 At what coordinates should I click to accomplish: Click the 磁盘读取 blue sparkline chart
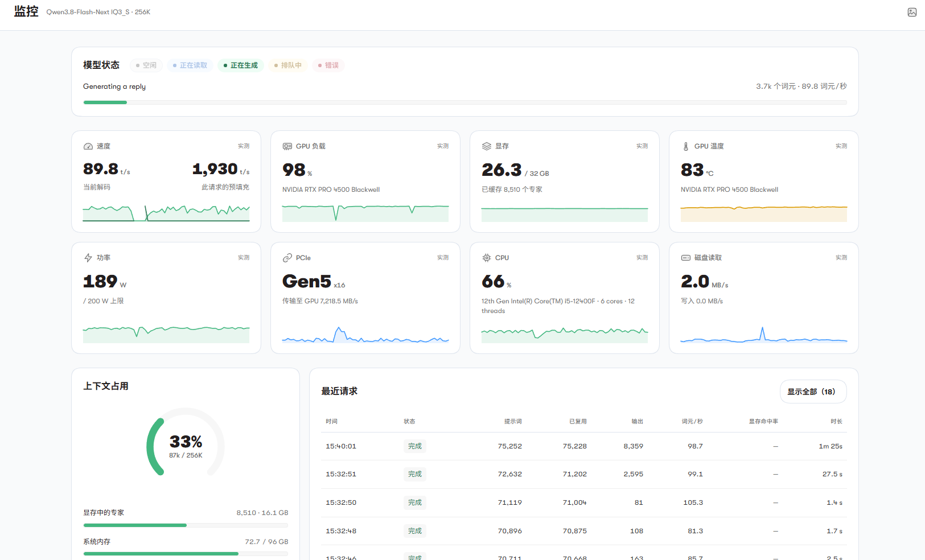pyautogui.click(x=764, y=334)
